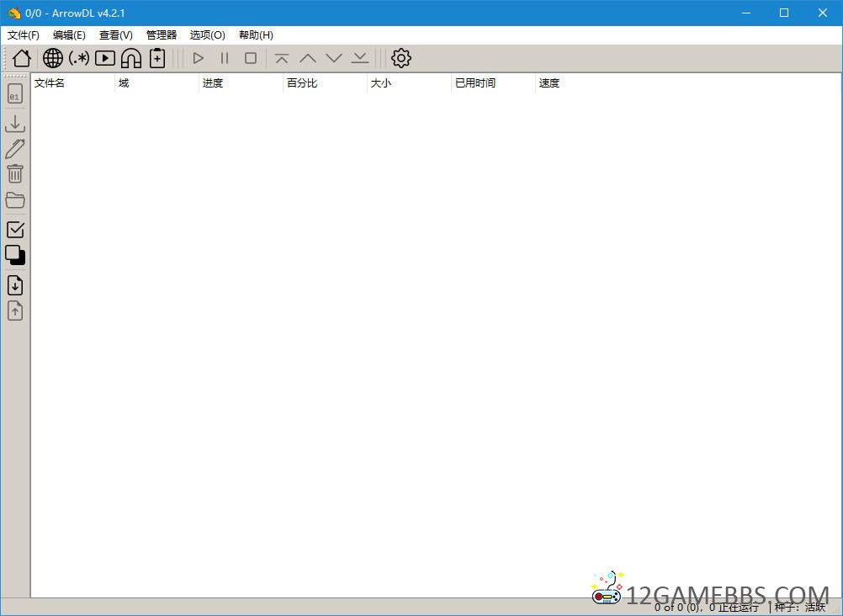Click the regex batch download icon
843x616 pixels.
79,58
